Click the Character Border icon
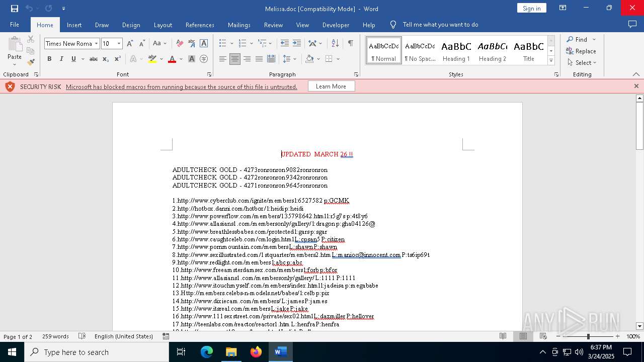 pos(204,44)
